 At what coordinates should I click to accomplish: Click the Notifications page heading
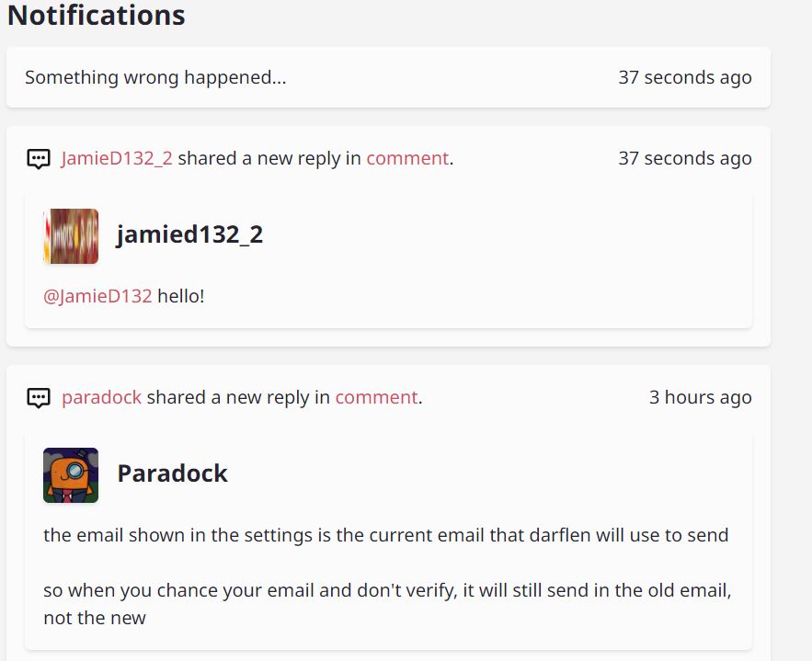tap(97, 15)
